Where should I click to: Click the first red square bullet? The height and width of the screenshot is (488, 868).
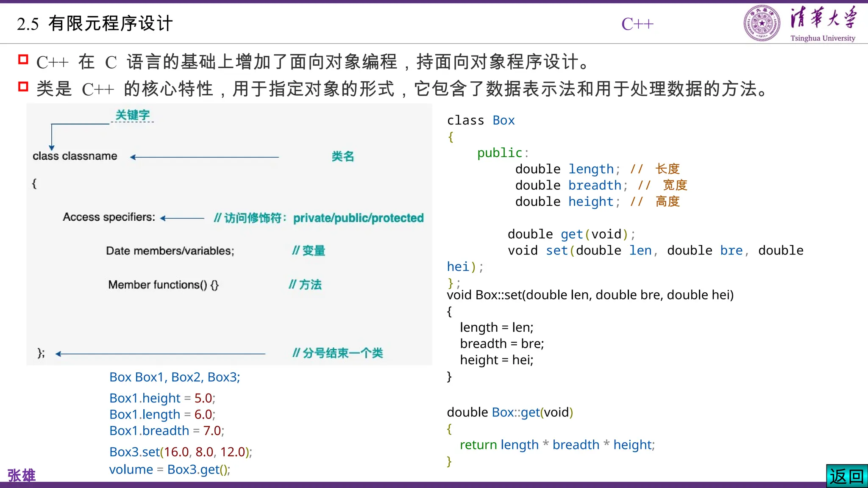(23, 60)
